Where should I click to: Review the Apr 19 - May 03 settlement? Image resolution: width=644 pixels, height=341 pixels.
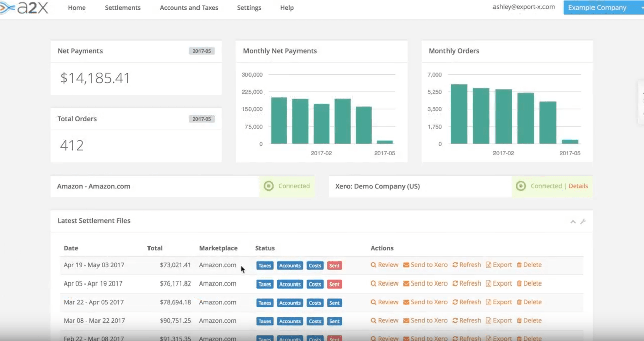coord(384,265)
